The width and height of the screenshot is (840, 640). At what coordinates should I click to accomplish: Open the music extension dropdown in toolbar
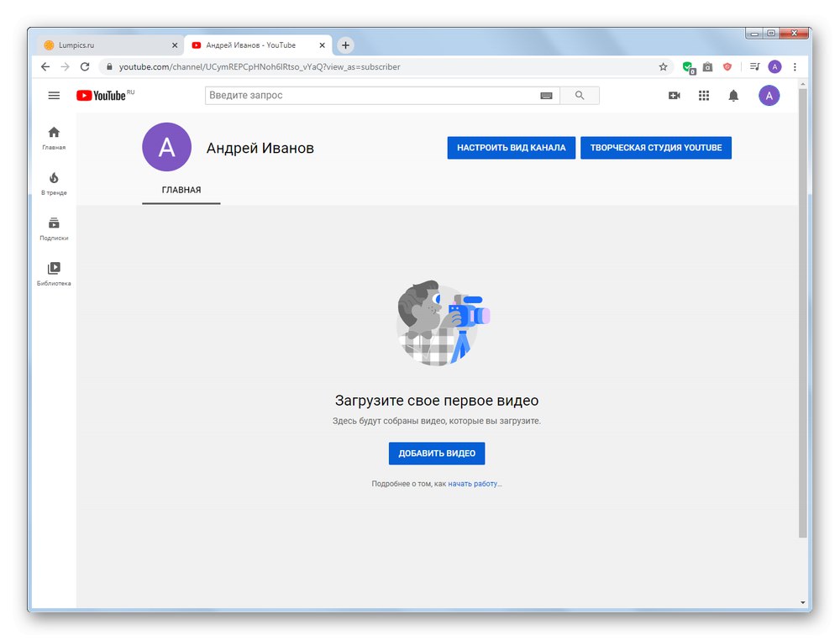(753, 66)
